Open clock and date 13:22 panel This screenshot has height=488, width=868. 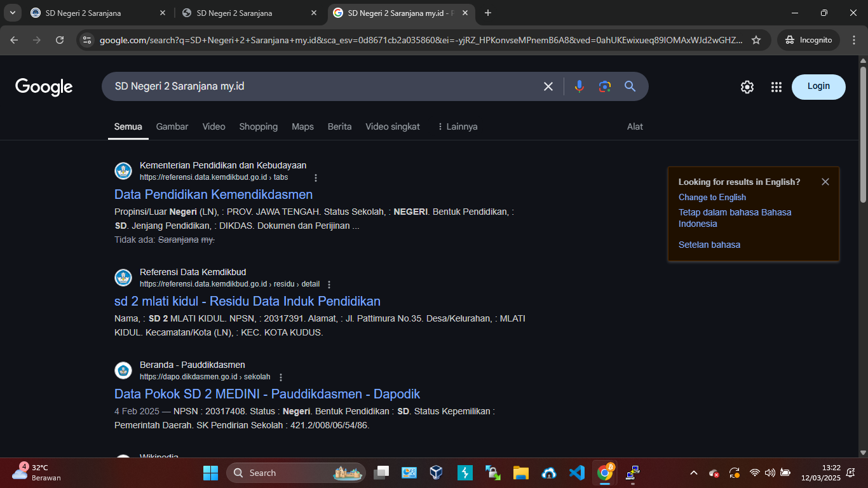coord(822,473)
